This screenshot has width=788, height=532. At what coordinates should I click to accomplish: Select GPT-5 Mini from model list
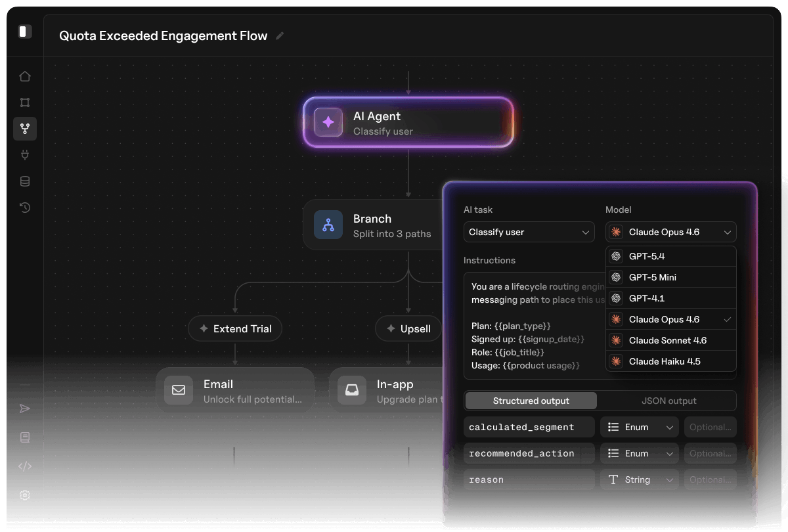pos(671,277)
